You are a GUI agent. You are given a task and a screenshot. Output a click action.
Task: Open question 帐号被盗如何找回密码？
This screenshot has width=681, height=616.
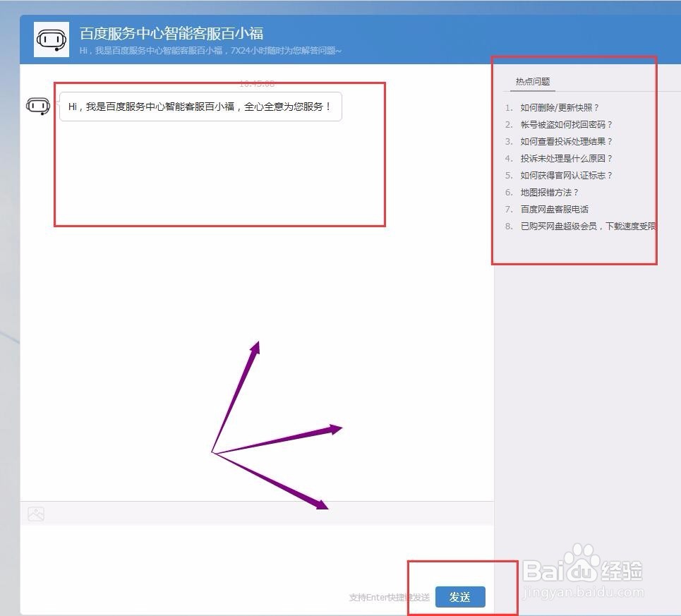coord(567,125)
